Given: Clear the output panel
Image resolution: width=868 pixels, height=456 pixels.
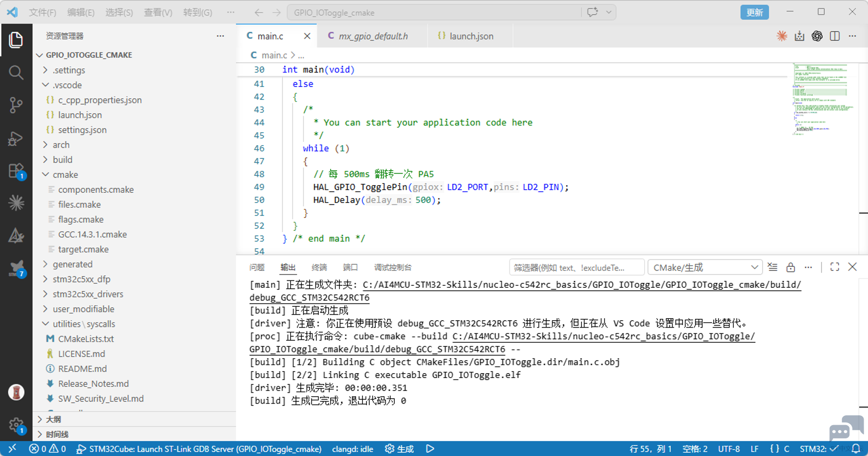Looking at the screenshot, I should pos(772,267).
